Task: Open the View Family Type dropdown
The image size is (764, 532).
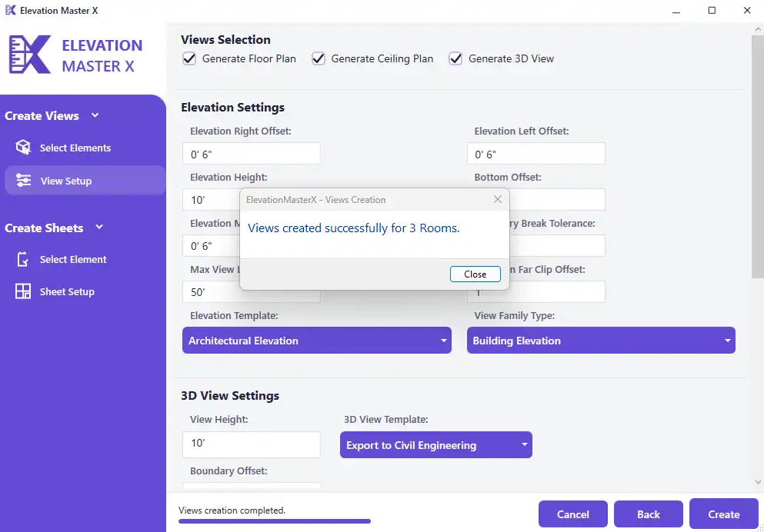Action: click(601, 341)
